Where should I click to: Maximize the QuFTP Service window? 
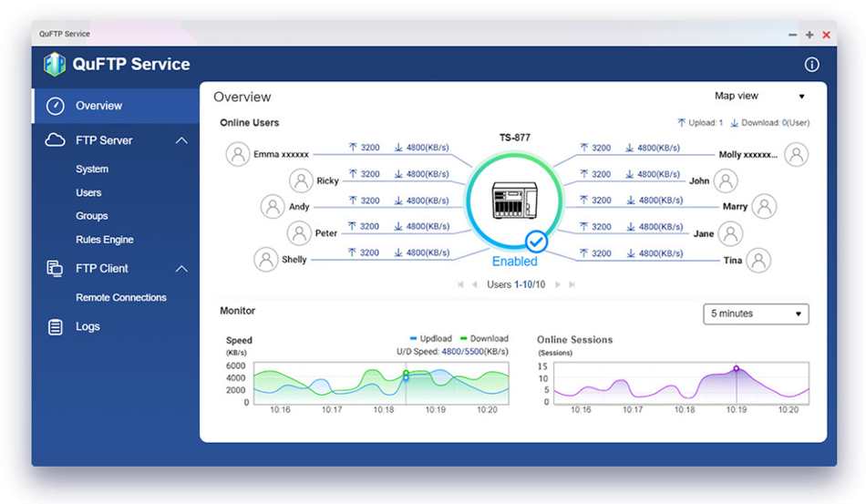(809, 35)
